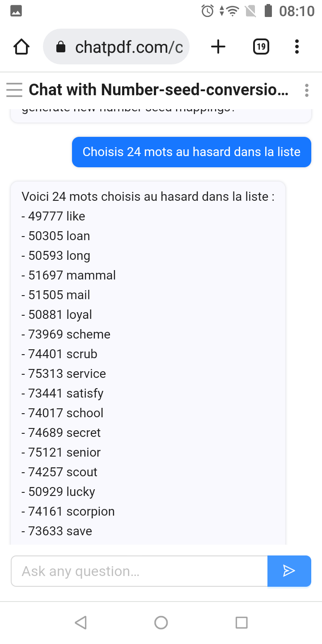Open the ChatPDF hamburger sidebar menu
The width and height of the screenshot is (322, 644).
[x=14, y=90]
